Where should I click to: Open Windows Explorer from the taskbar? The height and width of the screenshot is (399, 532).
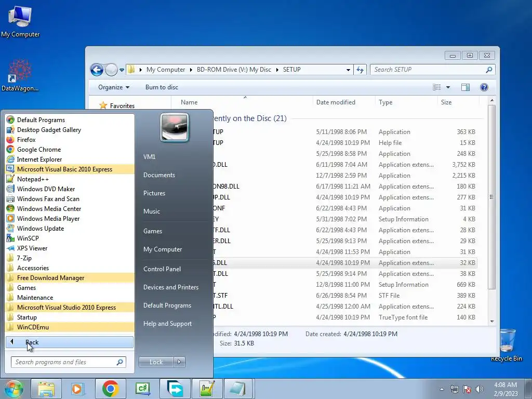click(x=46, y=389)
